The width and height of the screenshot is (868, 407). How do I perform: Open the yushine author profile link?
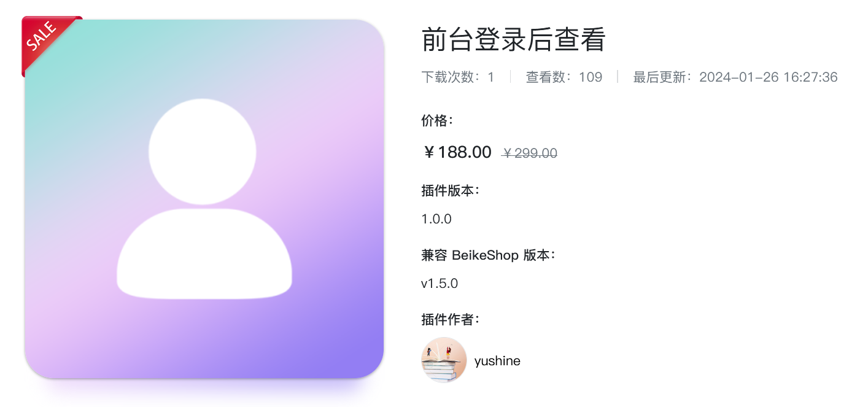pos(497,361)
